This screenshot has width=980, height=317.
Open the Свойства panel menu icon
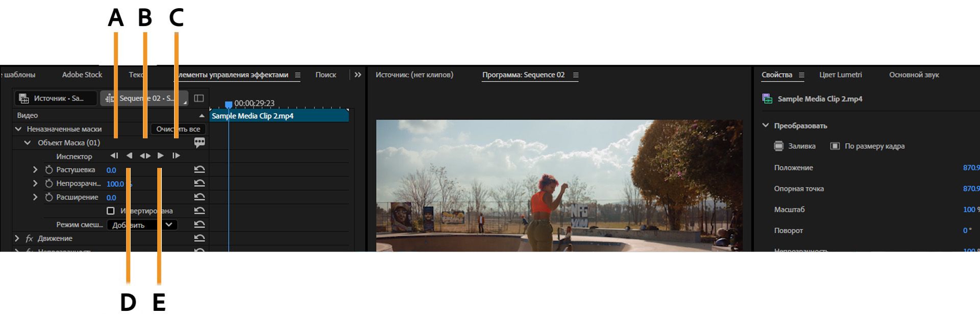[801, 75]
